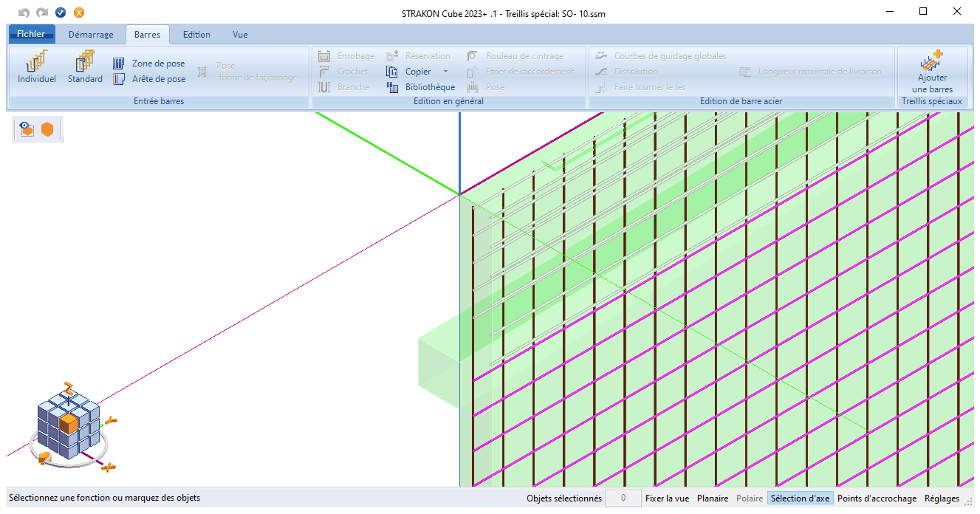Click the redo arrow in title bar
Viewport: 980px width, 514px height.
point(42,13)
